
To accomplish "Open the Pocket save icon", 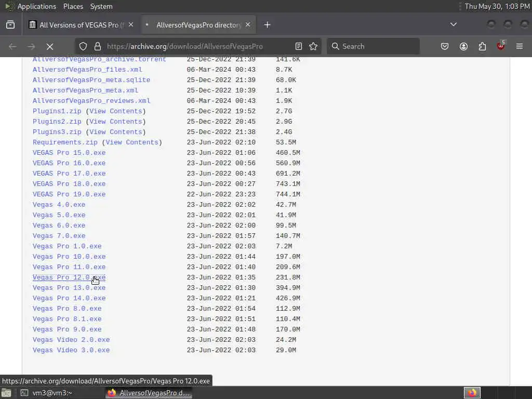I will 445,46.
